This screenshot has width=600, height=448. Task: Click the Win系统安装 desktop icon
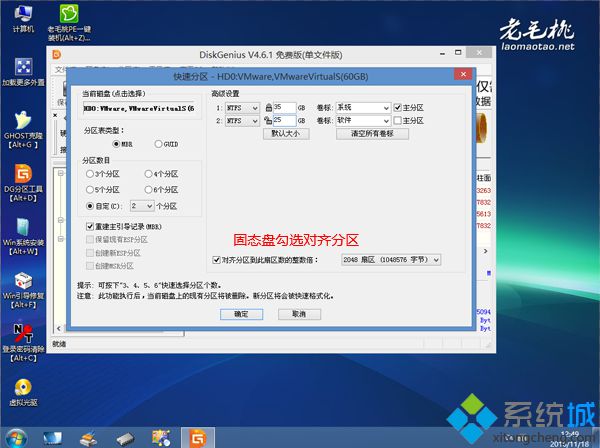pyautogui.click(x=23, y=236)
